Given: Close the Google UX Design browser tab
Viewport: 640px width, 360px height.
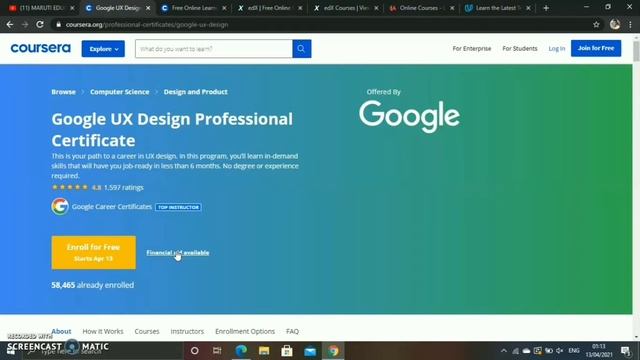Looking at the screenshot, I should tap(148, 8).
